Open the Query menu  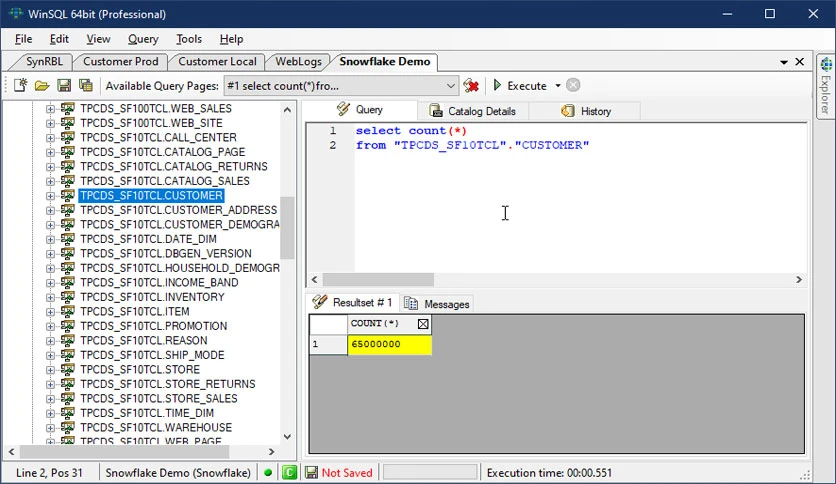tap(143, 39)
